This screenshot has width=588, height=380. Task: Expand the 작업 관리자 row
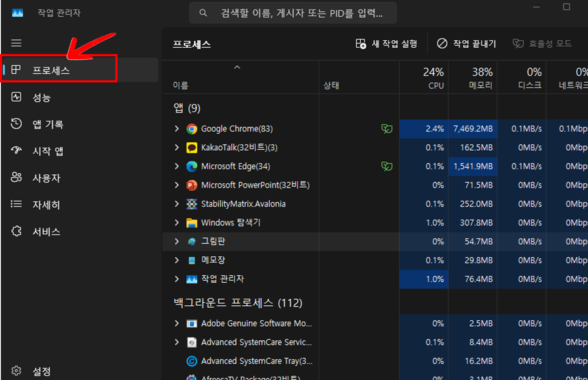[x=177, y=279]
